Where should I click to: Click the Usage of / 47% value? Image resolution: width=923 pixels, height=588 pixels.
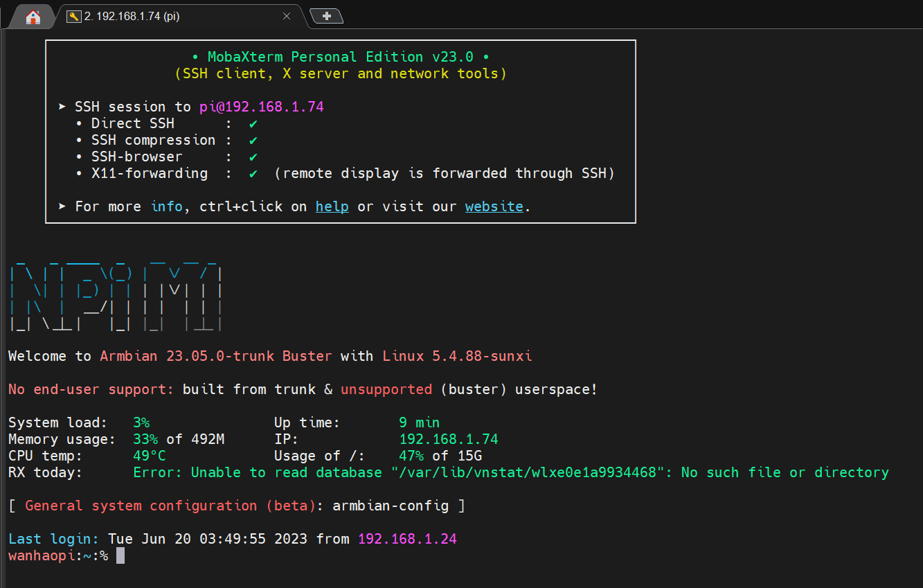pos(411,456)
